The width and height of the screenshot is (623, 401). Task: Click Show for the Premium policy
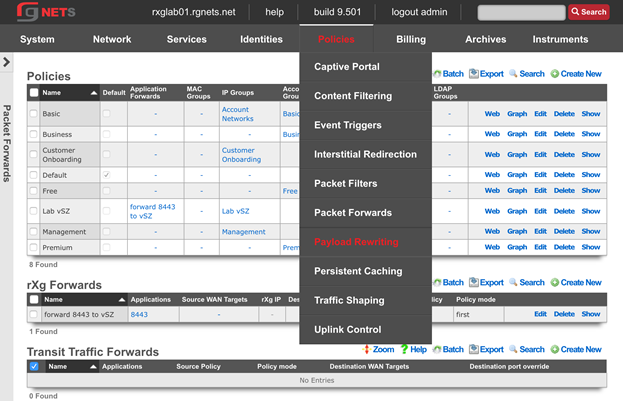(591, 247)
